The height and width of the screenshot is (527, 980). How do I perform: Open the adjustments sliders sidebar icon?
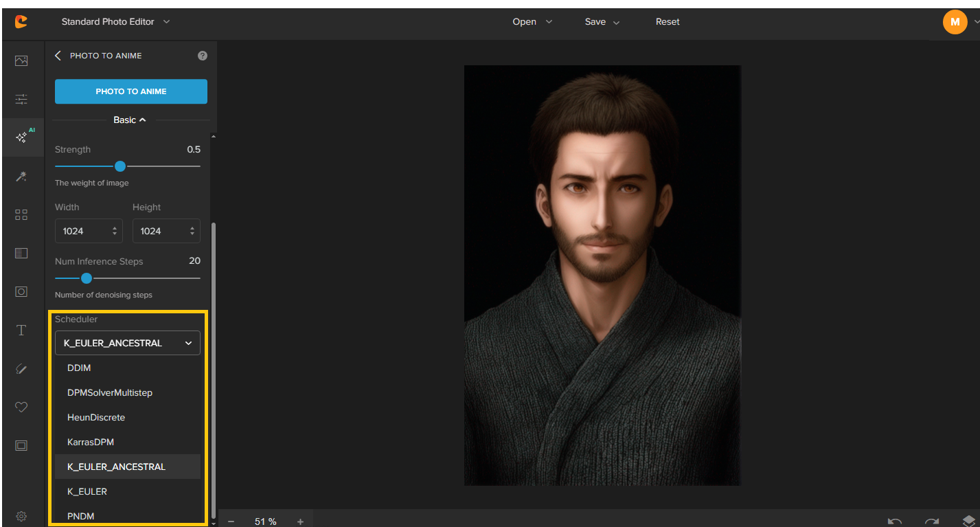(x=21, y=100)
